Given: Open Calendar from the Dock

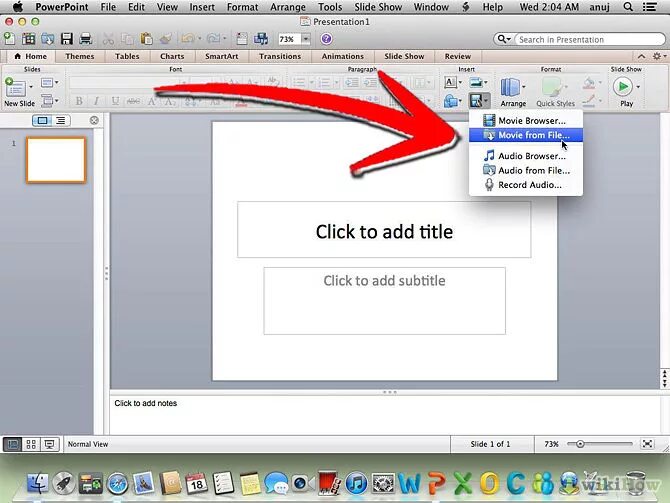Looking at the screenshot, I should tap(197, 483).
